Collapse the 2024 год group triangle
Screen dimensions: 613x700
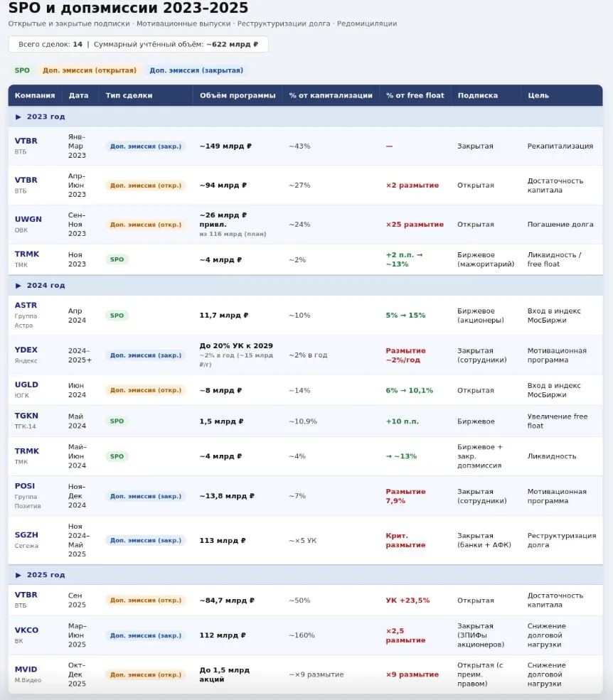pos(18,286)
